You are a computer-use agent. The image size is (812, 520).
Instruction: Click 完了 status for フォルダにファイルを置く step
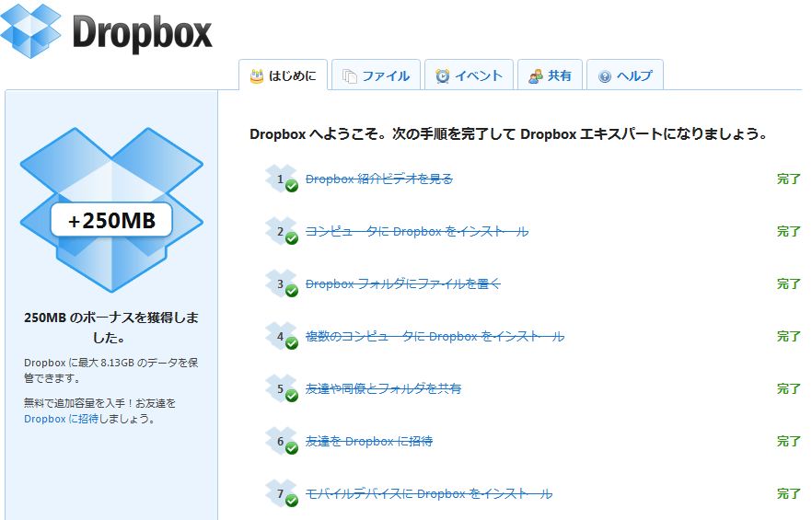[789, 283]
